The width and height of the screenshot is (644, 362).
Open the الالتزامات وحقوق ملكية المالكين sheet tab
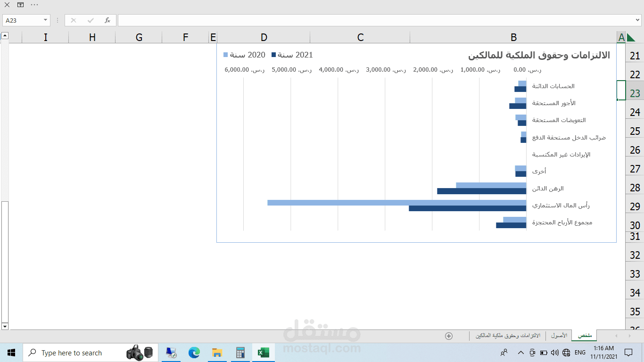pos(508,336)
